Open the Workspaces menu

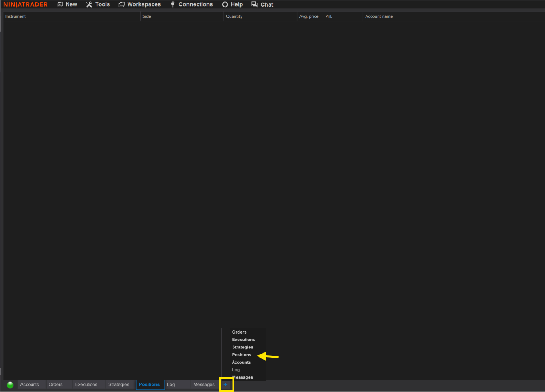pyautogui.click(x=140, y=4)
